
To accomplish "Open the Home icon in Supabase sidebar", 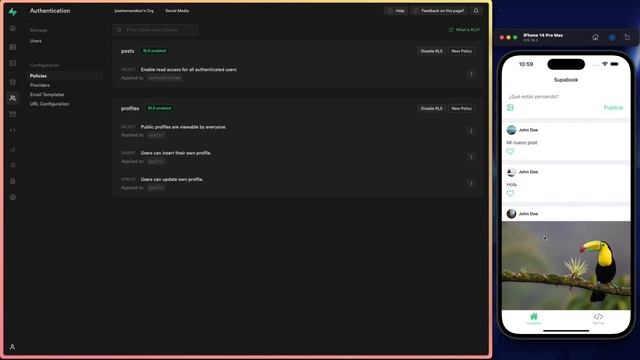I will pos(13,28).
